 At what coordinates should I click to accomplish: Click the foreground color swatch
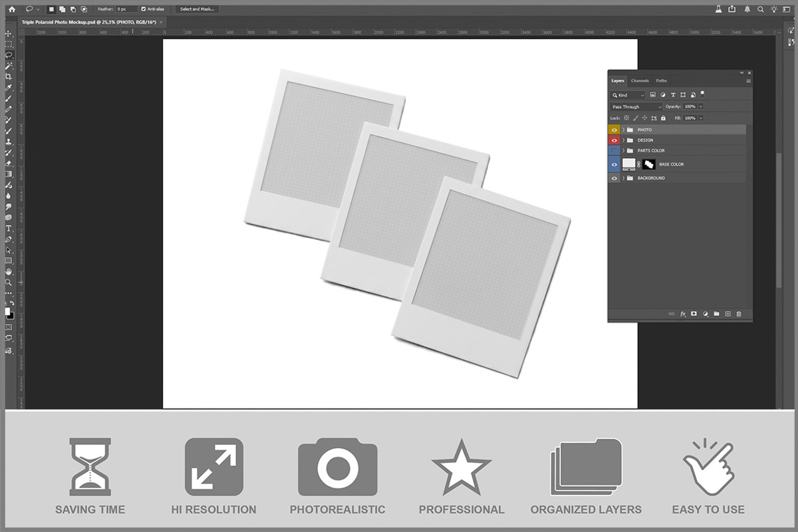coord(7,311)
